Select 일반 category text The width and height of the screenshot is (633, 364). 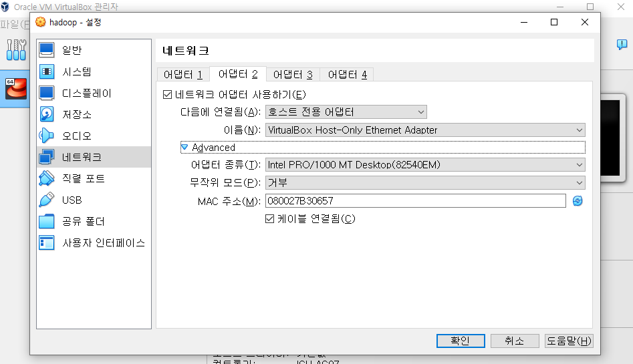(x=72, y=50)
